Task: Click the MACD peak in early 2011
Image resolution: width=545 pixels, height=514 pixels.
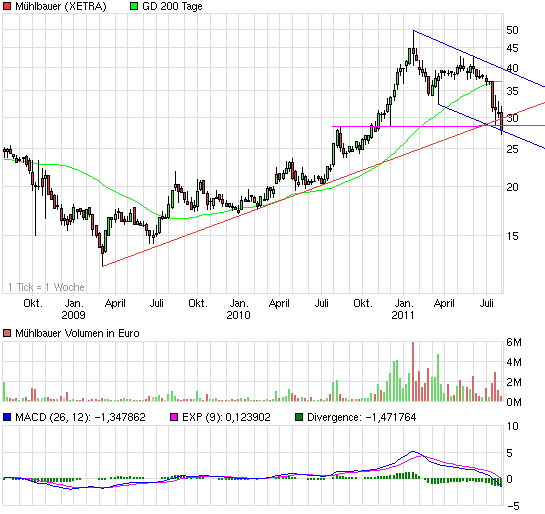Action: click(413, 451)
